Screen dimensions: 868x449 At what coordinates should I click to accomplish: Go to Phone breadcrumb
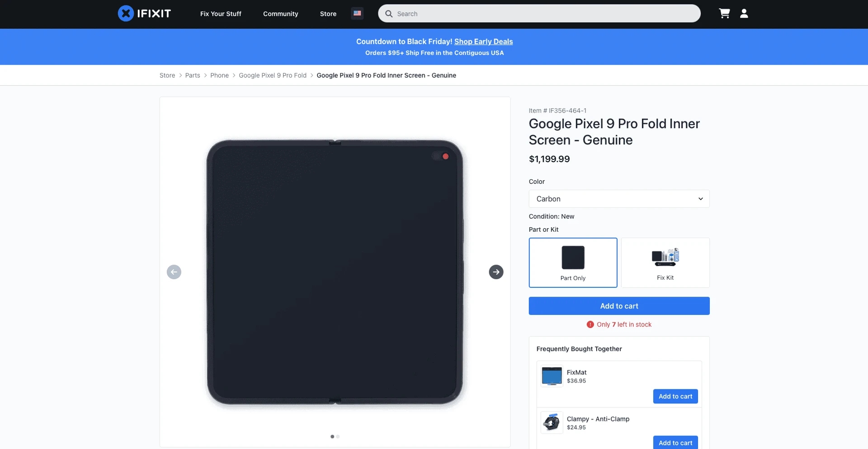click(219, 75)
